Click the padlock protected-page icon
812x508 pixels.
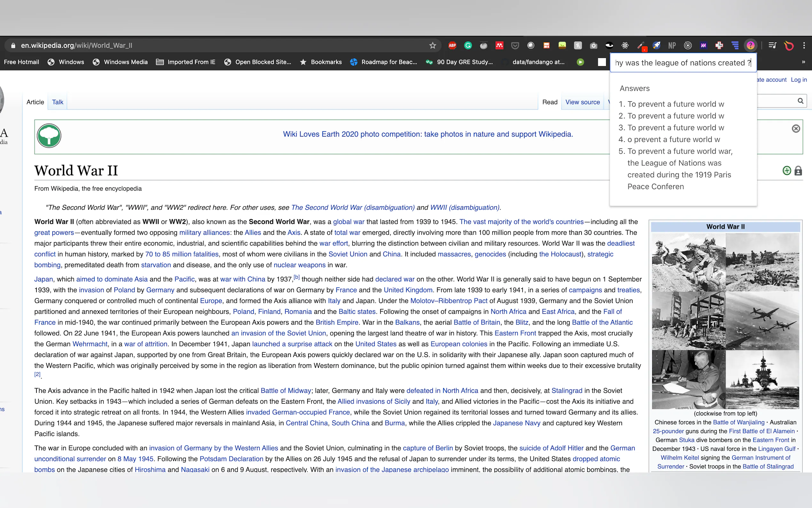pos(798,171)
